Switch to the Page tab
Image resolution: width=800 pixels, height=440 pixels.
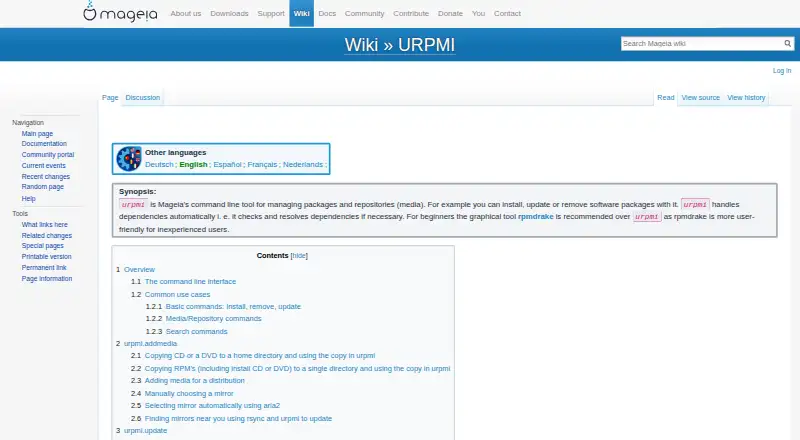click(110, 97)
